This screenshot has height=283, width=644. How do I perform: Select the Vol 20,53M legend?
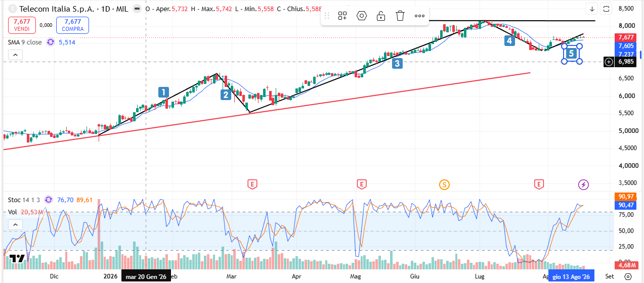25,212
